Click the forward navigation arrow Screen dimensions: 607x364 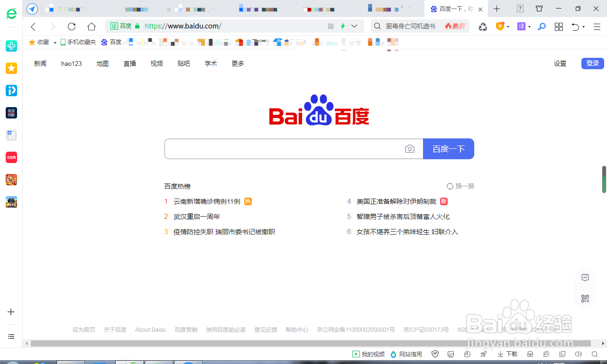52,27
